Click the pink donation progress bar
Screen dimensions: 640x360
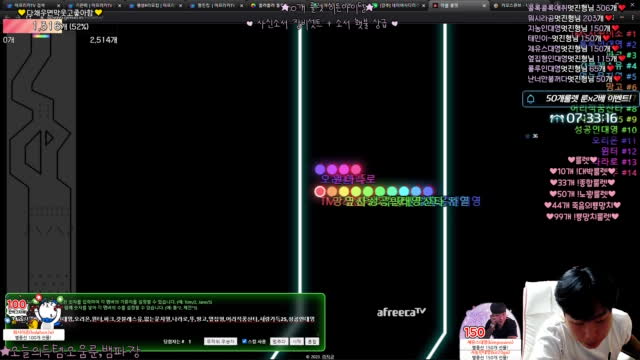(33, 27)
